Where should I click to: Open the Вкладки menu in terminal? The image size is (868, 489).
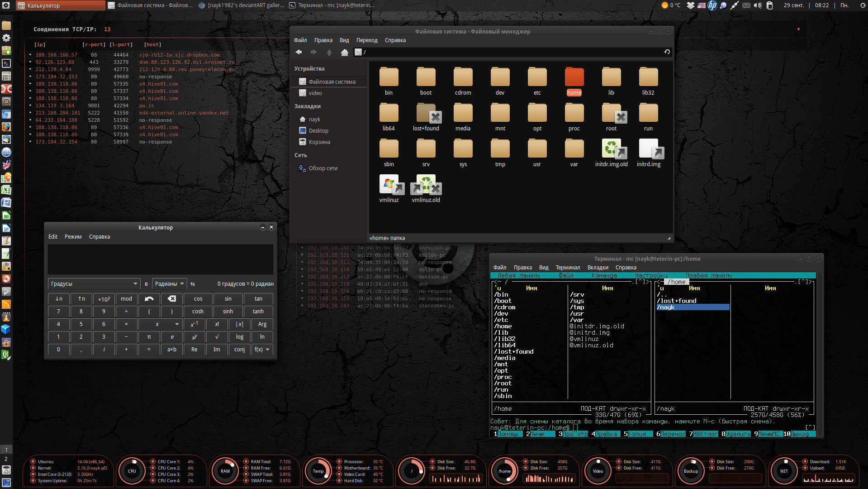point(598,267)
